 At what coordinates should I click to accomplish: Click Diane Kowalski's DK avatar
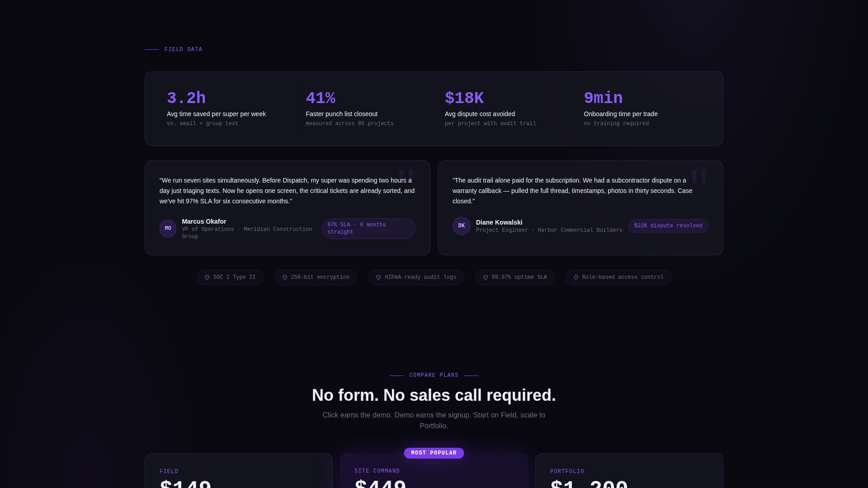[461, 226]
